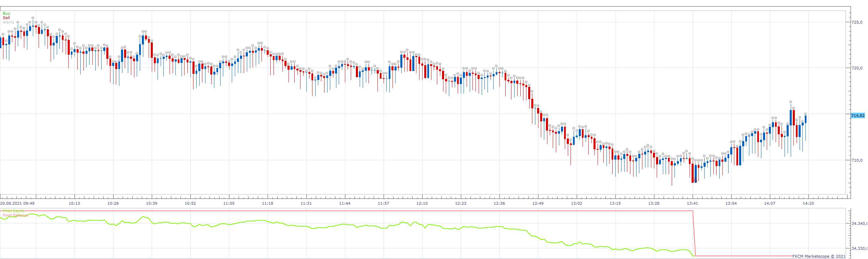Select the Sell legend label
This screenshot has width=868, height=259.
tap(6, 18)
